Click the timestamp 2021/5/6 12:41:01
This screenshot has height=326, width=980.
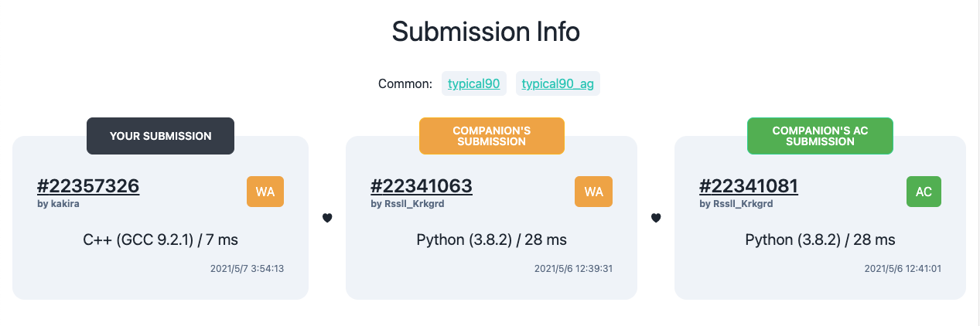903,269
